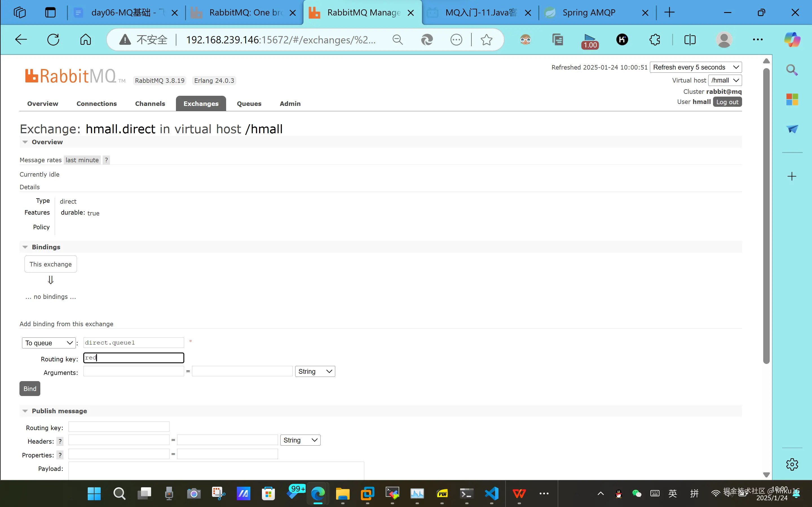This screenshot has width=812, height=507.
Task: Open the split screen icon
Action: pos(690,39)
